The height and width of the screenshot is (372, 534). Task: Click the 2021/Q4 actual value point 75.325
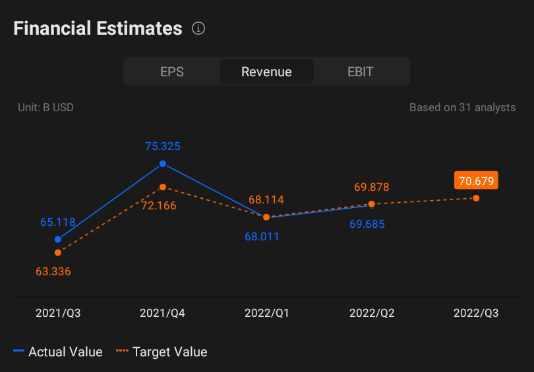163,164
